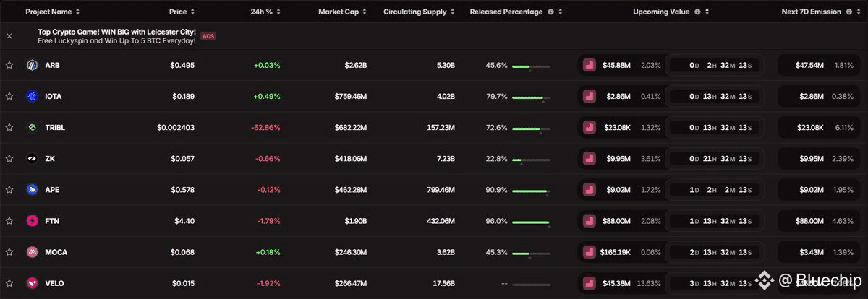868x299 pixels.
Task: Click the unlock type icon in the VELO row
Action: [589, 283]
